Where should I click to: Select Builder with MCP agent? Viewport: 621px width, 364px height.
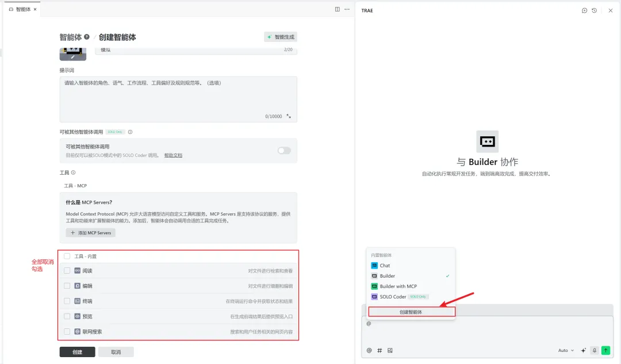(x=411, y=286)
